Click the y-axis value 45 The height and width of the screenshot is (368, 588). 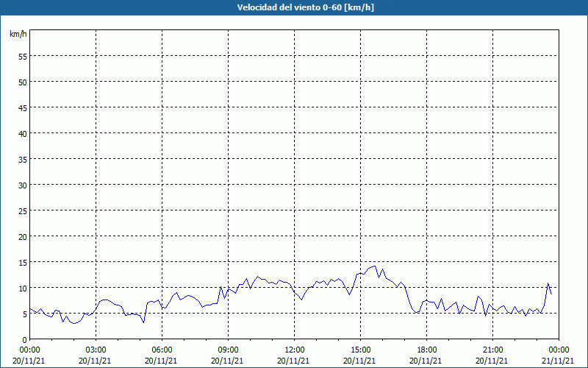click(x=23, y=107)
